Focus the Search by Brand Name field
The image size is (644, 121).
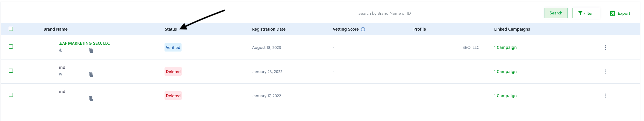tap(450, 13)
